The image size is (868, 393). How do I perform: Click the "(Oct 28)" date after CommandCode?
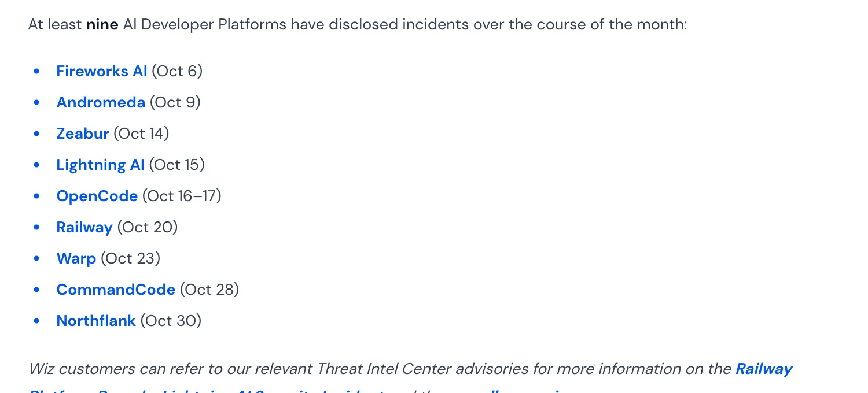click(x=209, y=290)
